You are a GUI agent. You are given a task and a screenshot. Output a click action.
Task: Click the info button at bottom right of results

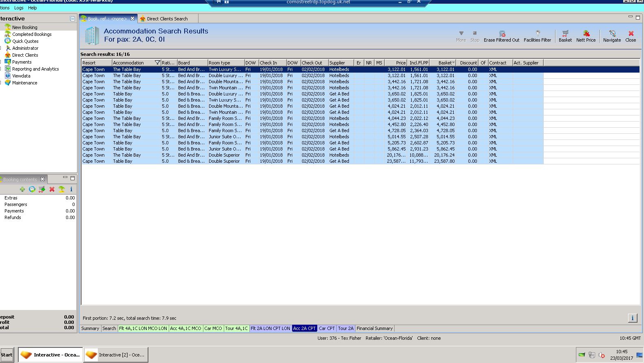(632, 318)
